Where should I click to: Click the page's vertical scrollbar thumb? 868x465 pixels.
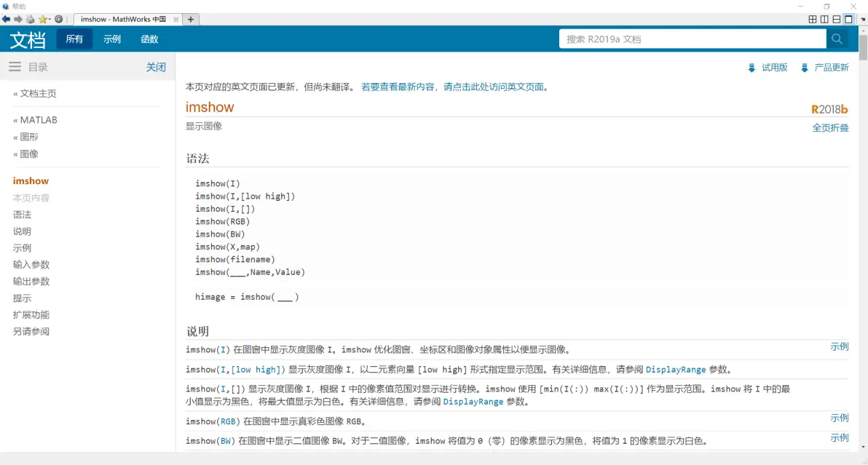tap(864, 47)
